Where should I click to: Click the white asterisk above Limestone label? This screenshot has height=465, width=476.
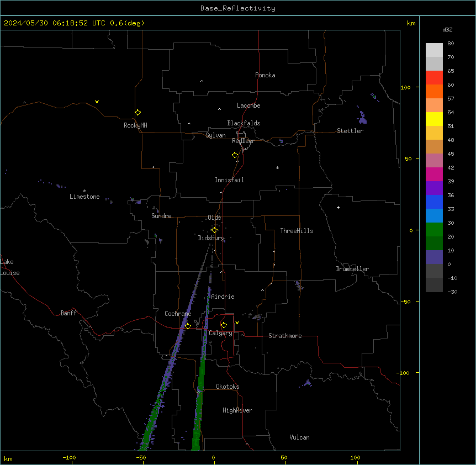84,191
